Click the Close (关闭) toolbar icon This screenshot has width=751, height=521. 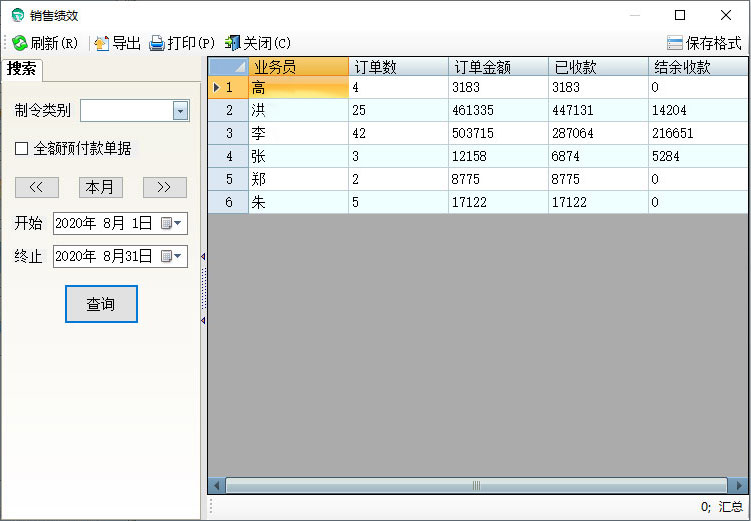coord(233,43)
